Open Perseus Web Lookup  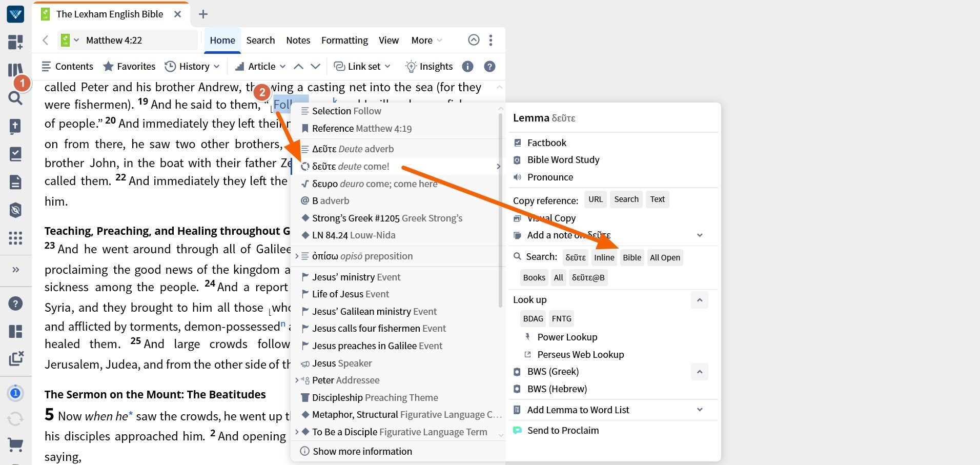click(580, 354)
